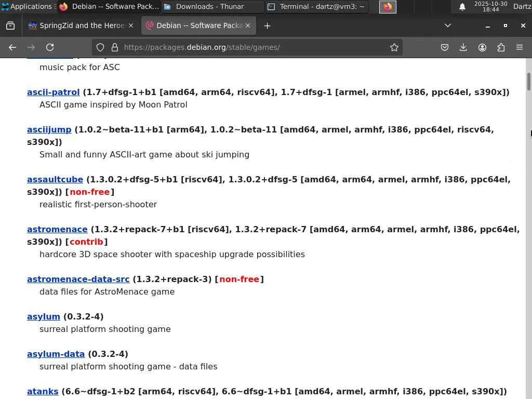Screen dimensions: 532x399
Task: Expand the list all tabs chevron
Action: 448,25
